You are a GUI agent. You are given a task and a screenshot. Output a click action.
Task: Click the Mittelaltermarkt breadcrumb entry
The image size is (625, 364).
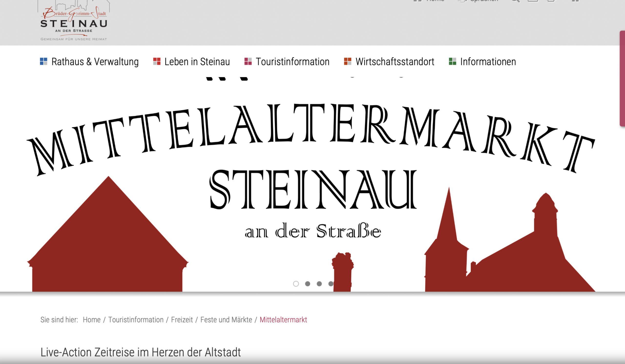point(283,320)
